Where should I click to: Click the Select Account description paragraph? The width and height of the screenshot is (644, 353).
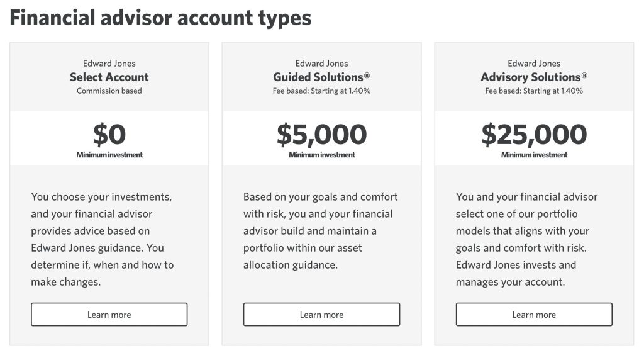102,239
